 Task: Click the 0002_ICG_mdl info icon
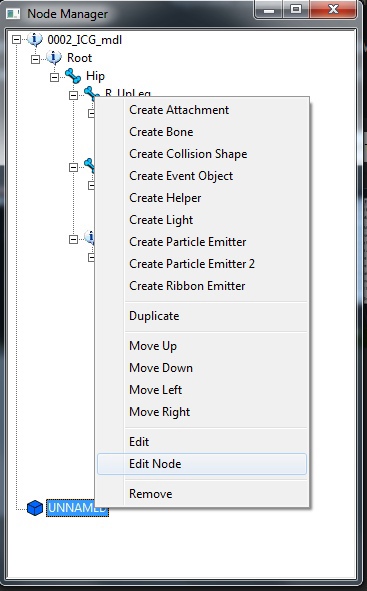[35, 39]
